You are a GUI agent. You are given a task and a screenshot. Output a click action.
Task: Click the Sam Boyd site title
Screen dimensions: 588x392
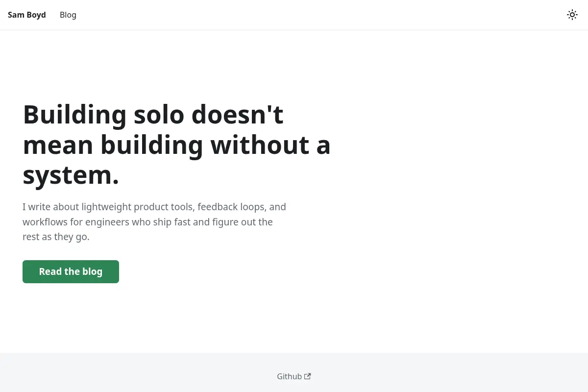[x=27, y=15]
